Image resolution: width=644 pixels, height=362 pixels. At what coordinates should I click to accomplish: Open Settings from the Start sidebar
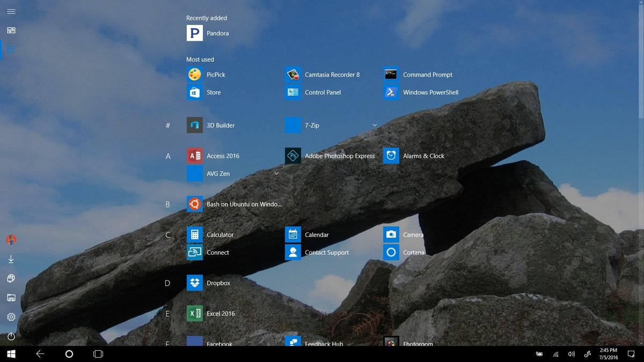click(11, 317)
